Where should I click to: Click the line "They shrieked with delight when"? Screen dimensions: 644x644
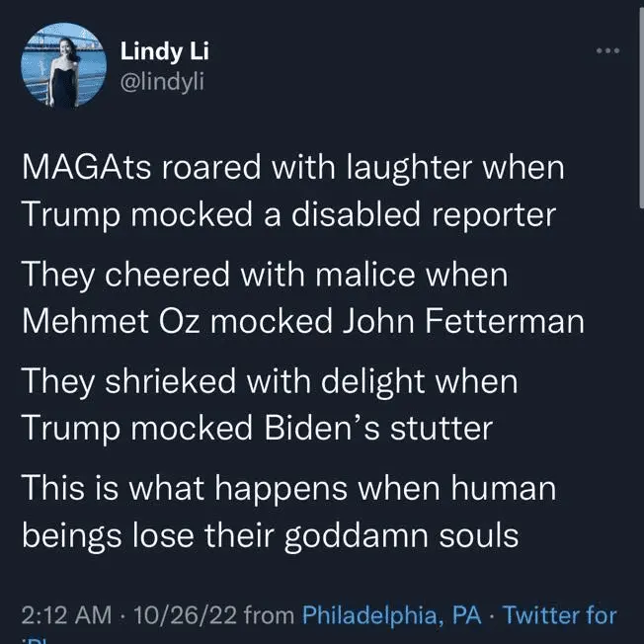point(269,381)
